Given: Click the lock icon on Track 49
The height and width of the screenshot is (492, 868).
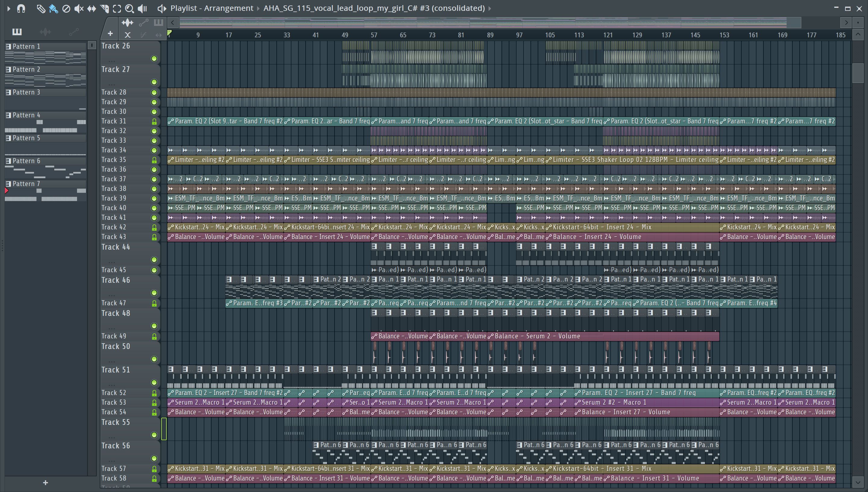Looking at the screenshot, I should (154, 337).
